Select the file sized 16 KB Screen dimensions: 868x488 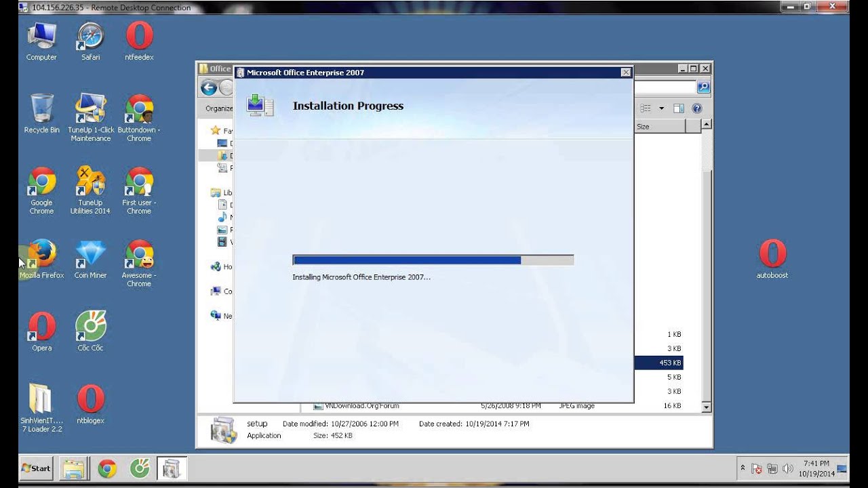point(672,405)
